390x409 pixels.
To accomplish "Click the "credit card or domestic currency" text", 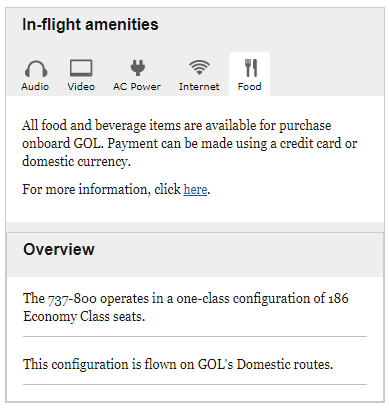I will (x=189, y=153).
